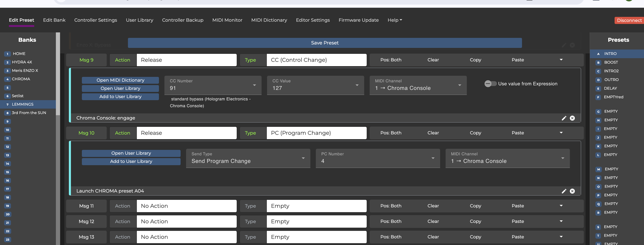
Task: Remove the Chroma Console: engage label with X icon
Action: 572,118
